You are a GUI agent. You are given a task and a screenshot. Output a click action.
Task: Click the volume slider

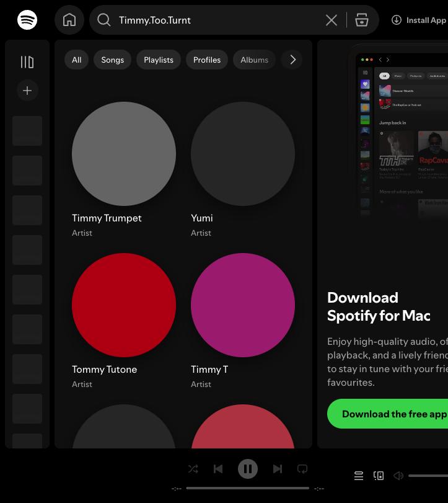pyautogui.click(x=428, y=476)
